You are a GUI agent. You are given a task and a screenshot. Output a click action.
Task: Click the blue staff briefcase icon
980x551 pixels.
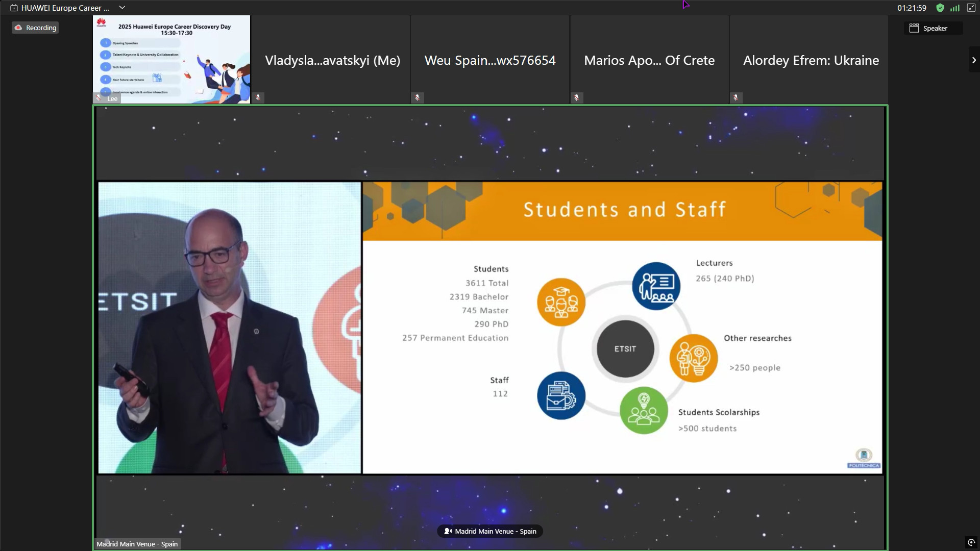click(561, 396)
